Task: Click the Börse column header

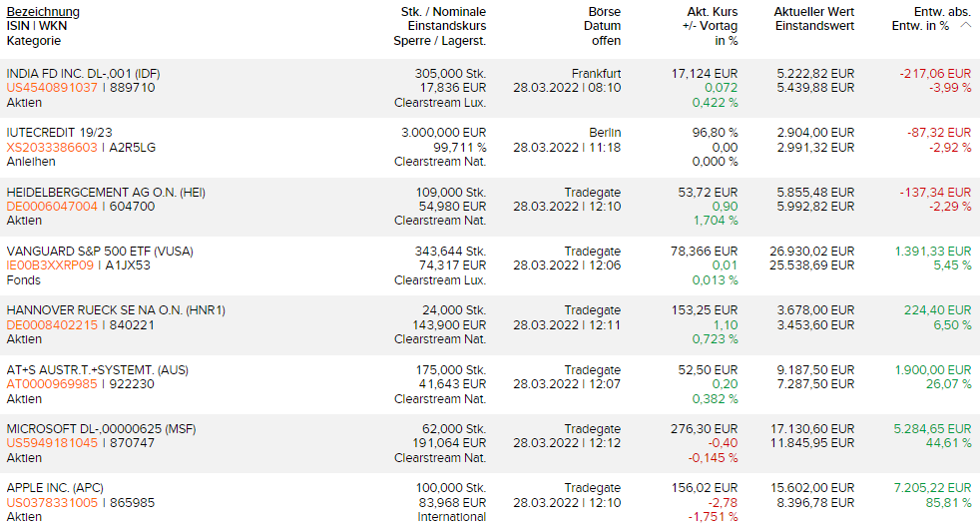Action: pos(604,12)
